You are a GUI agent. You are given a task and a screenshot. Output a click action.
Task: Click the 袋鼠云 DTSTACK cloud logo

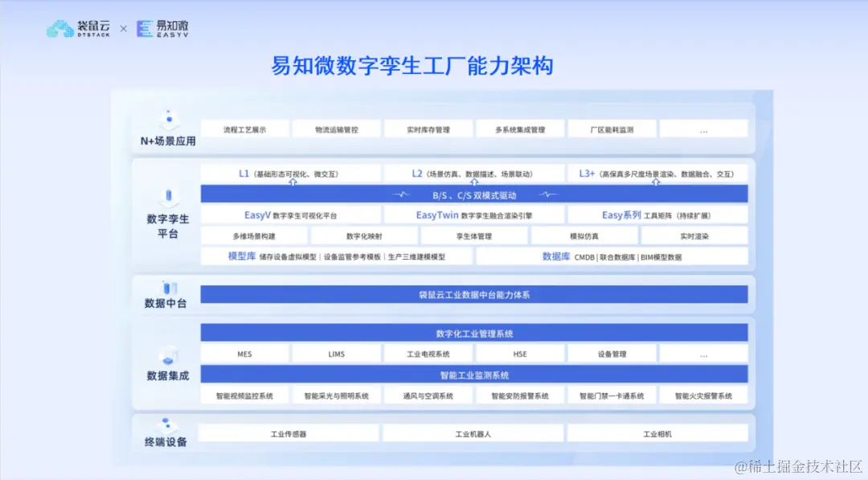78,29
